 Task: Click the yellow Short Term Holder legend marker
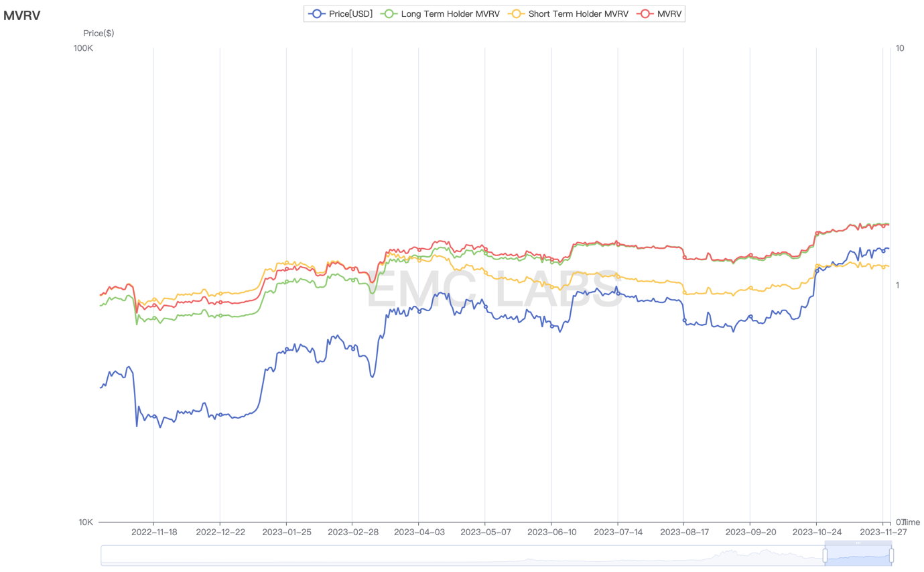(x=517, y=13)
